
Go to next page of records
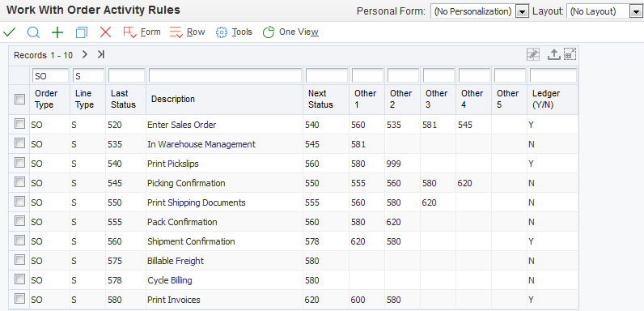[85, 55]
